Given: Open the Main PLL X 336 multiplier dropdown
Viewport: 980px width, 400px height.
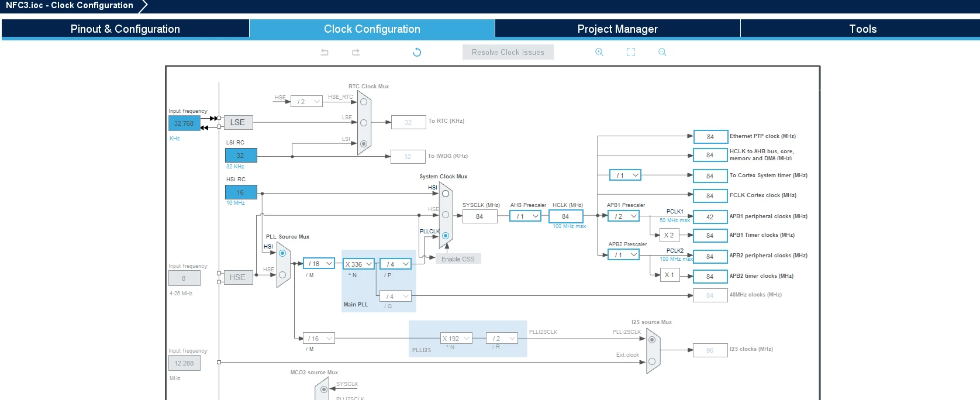Looking at the screenshot, I should point(358,264).
